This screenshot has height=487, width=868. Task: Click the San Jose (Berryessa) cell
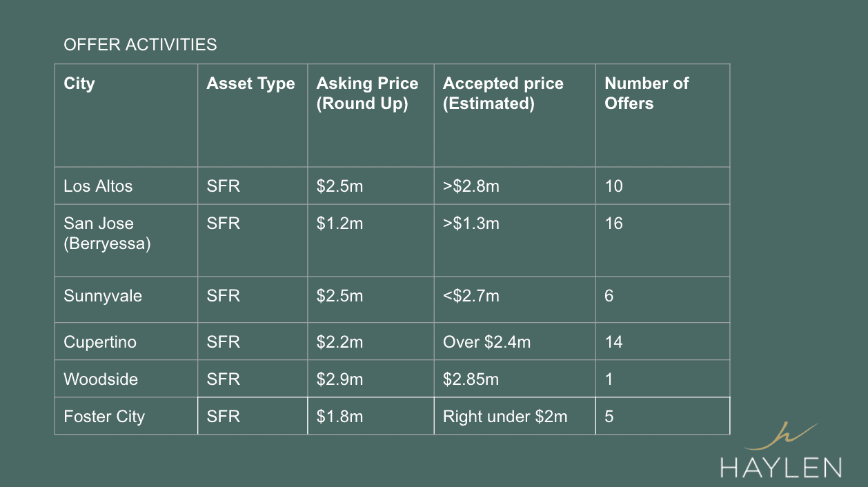(x=126, y=240)
